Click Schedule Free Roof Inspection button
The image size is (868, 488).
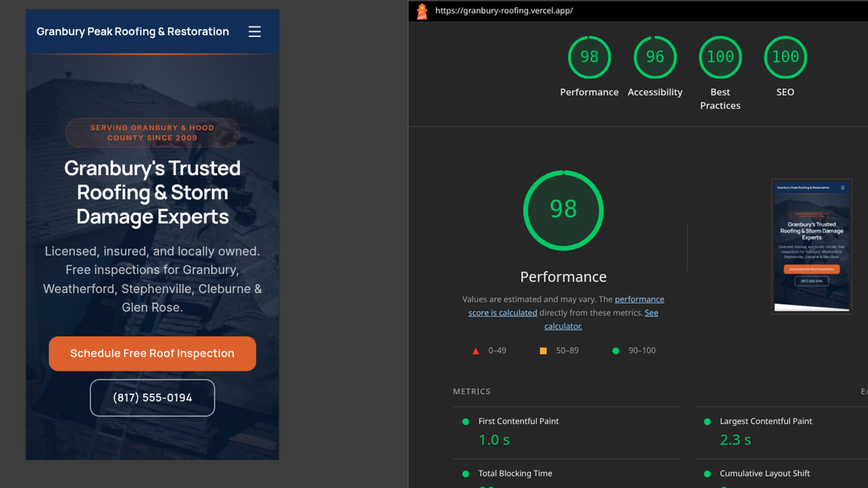[x=153, y=354]
